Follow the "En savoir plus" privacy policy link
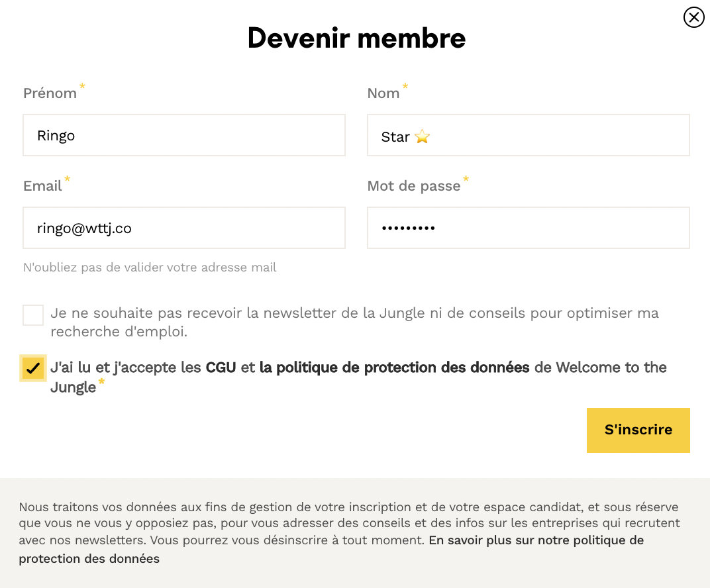 tap(535, 540)
